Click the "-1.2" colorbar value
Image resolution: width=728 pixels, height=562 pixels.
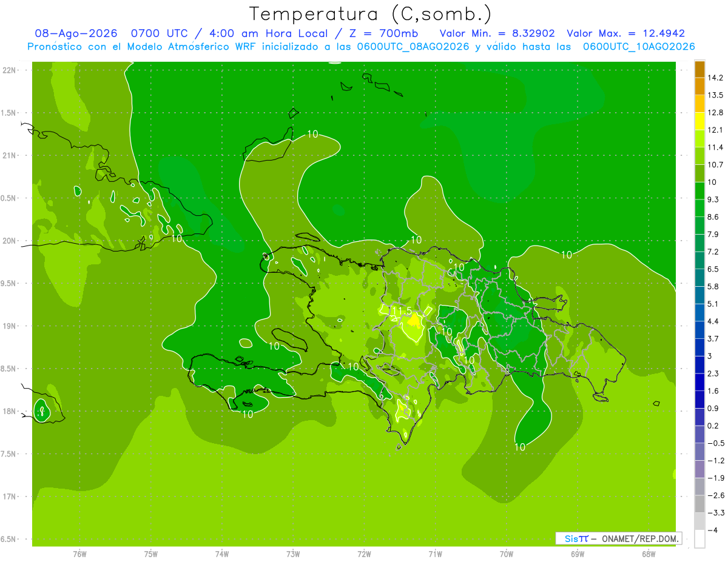pyautogui.click(x=716, y=460)
